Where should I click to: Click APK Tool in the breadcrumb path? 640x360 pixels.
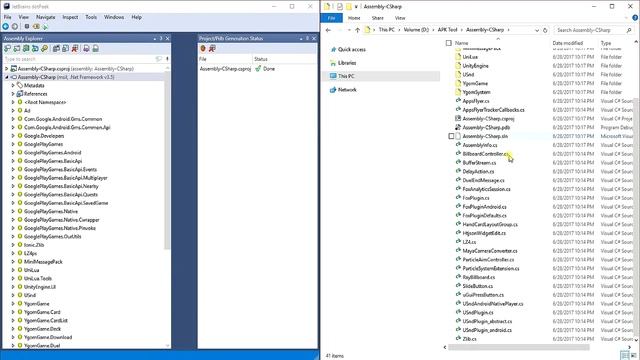[447, 30]
